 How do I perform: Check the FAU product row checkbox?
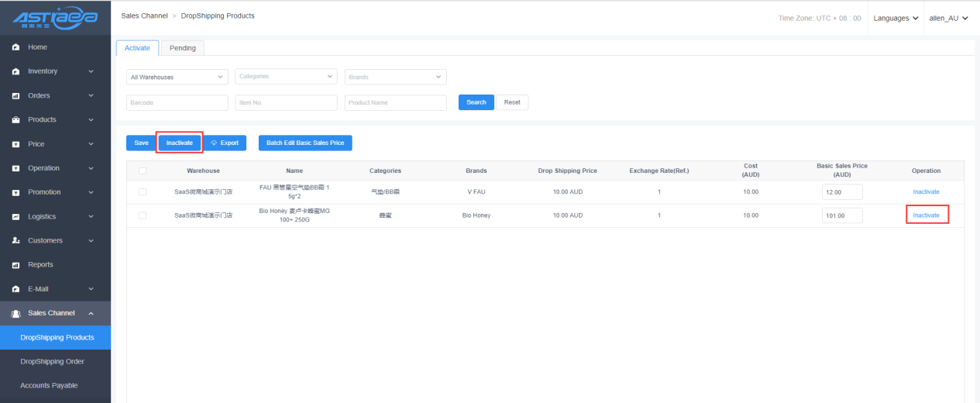pyautogui.click(x=142, y=191)
